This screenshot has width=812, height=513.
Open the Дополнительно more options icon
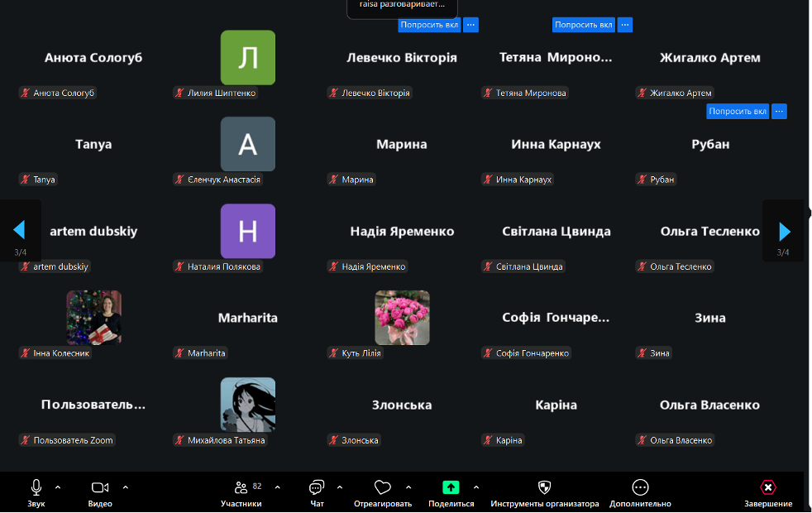(x=640, y=487)
